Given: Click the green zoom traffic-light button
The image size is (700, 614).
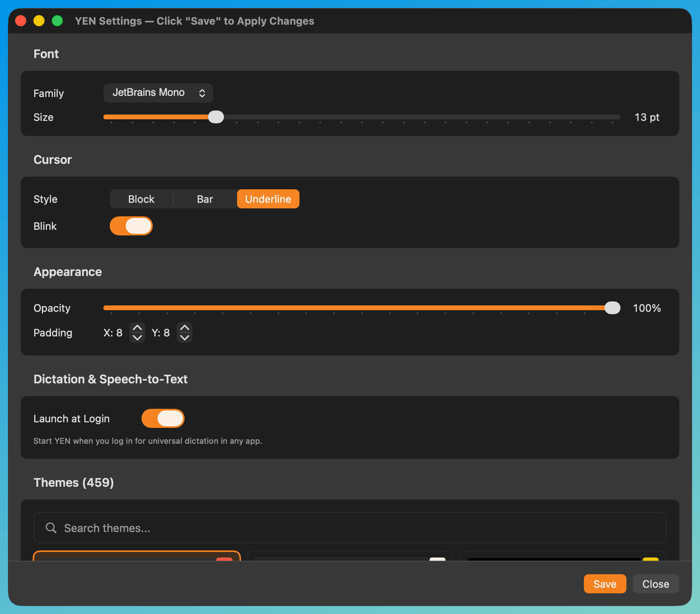Looking at the screenshot, I should coord(57,20).
